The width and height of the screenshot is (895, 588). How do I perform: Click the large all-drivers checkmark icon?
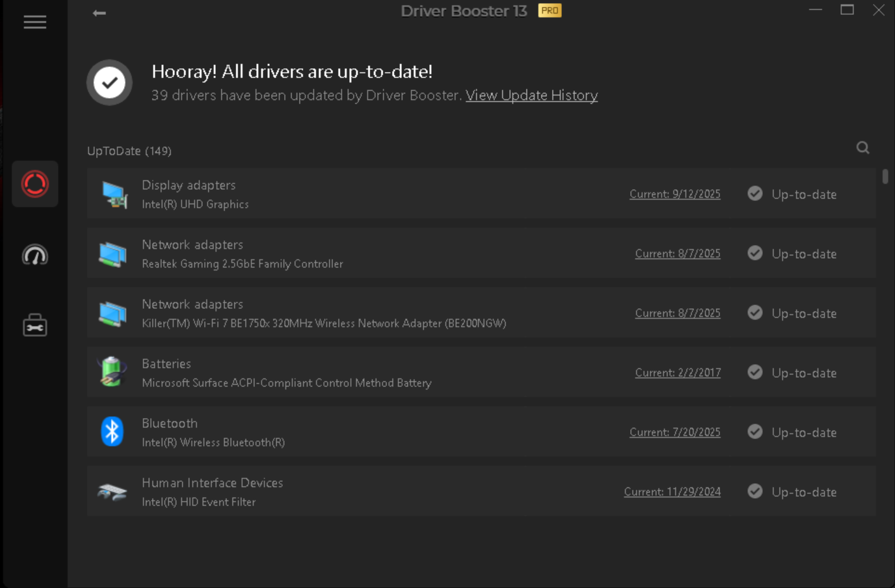coord(109,82)
